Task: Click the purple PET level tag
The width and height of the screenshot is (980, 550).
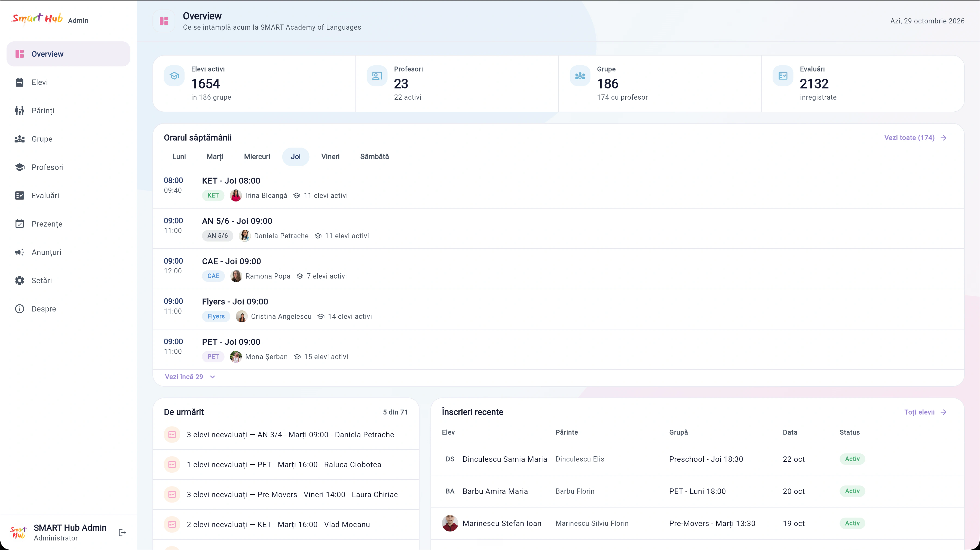Action: [x=213, y=357]
